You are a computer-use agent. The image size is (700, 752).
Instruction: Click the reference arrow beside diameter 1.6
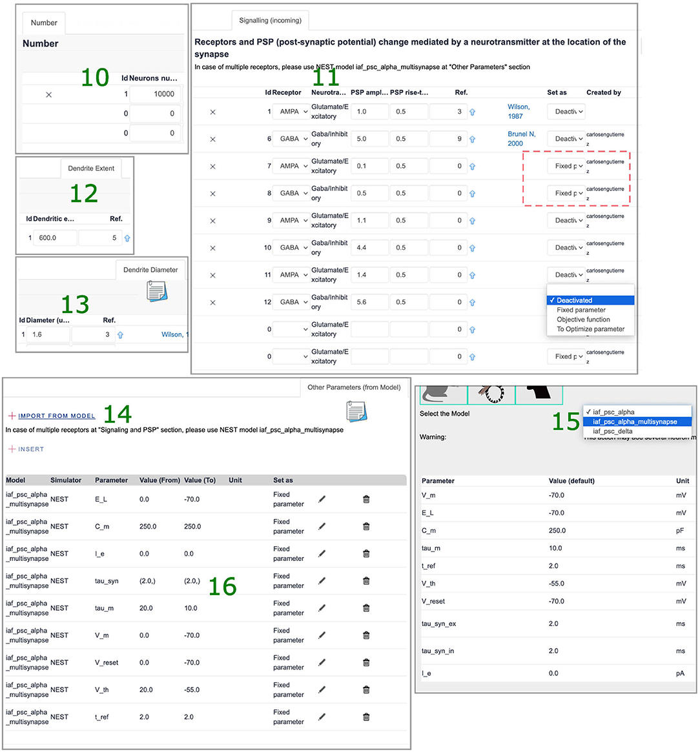[120, 335]
